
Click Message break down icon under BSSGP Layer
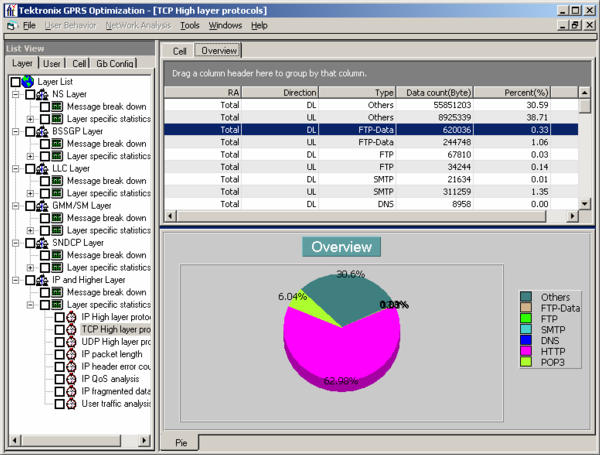pyautogui.click(x=57, y=144)
